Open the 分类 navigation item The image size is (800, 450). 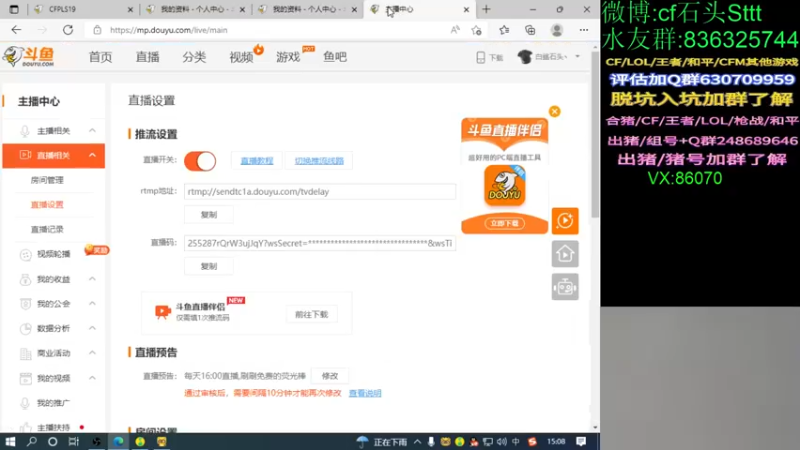click(194, 57)
